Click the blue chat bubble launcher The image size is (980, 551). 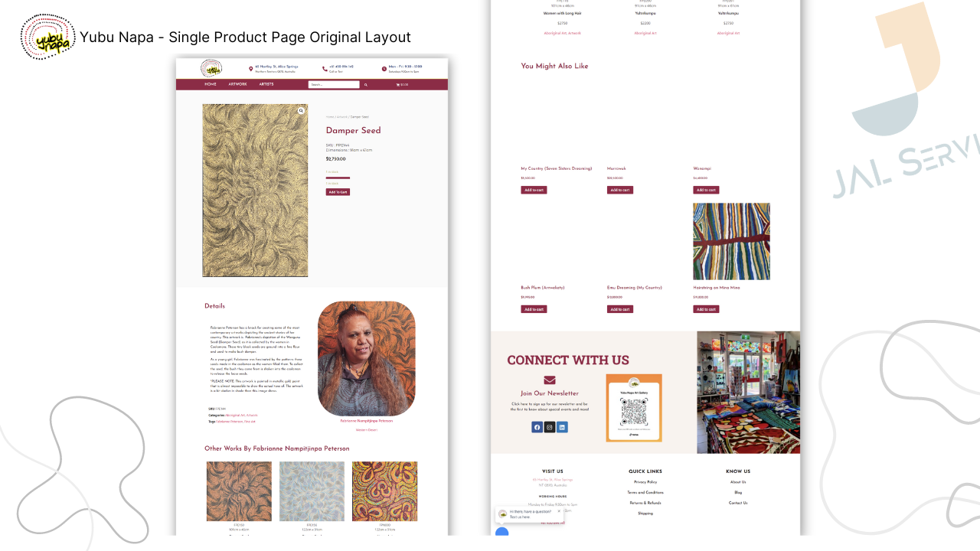pyautogui.click(x=501, y=532)
